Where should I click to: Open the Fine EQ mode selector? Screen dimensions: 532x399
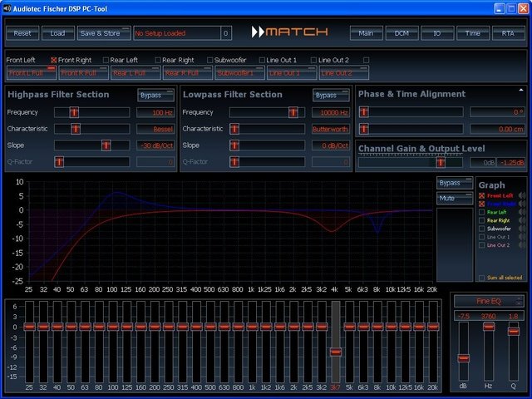click(490, 300)
